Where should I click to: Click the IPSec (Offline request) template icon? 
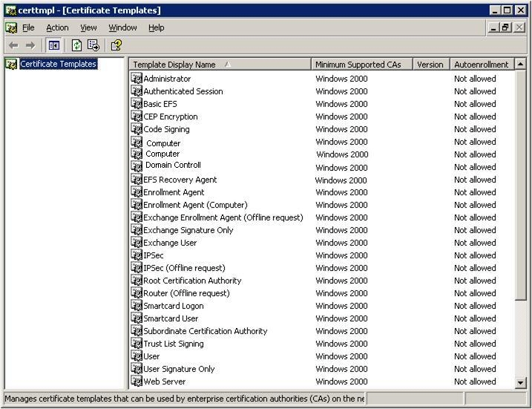coord(137,268)
